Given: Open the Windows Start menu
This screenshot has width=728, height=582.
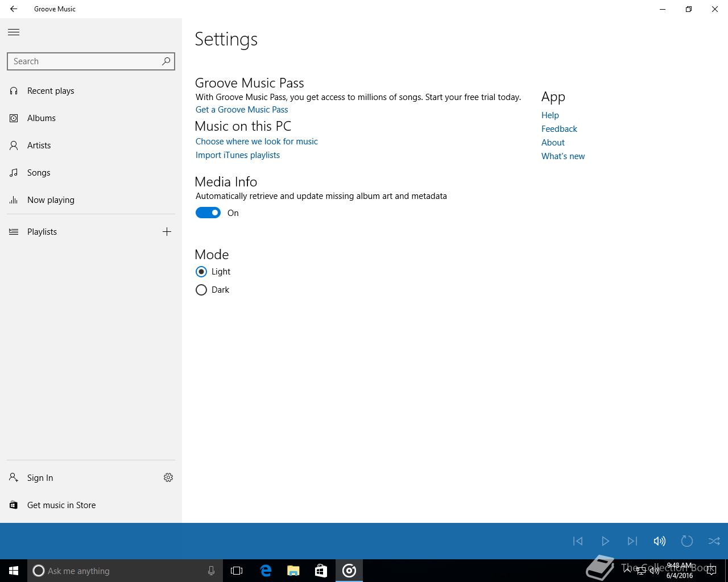Looking at the screenshot, I should [14, 571].
